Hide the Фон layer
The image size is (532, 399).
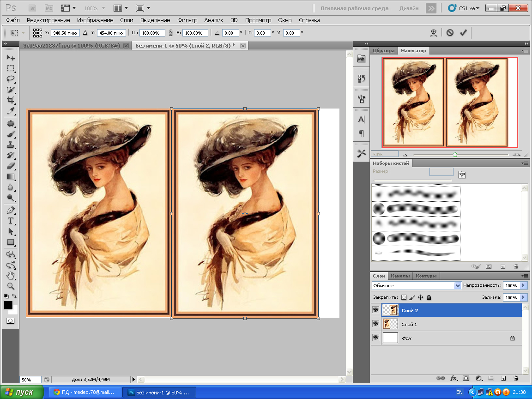pyautogui.click(x=375, y=338)
